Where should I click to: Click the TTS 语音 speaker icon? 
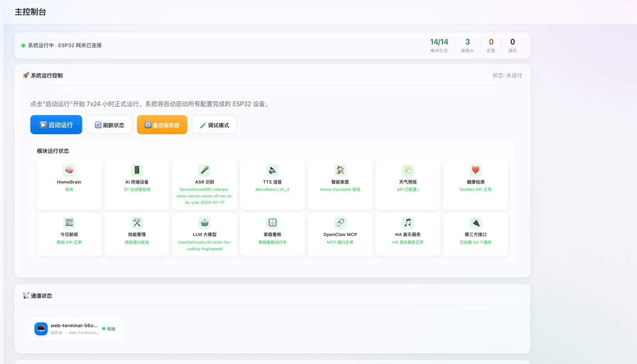click(272, 170)
